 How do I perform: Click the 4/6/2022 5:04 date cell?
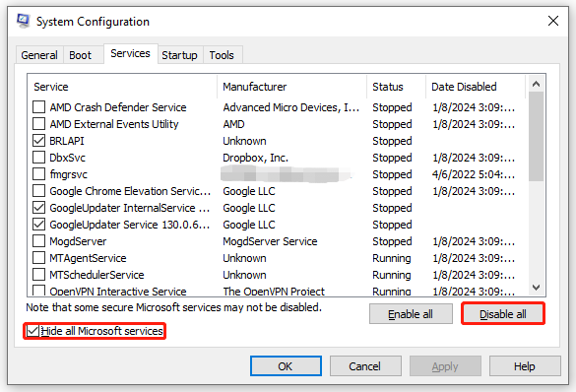pos(474,174)
